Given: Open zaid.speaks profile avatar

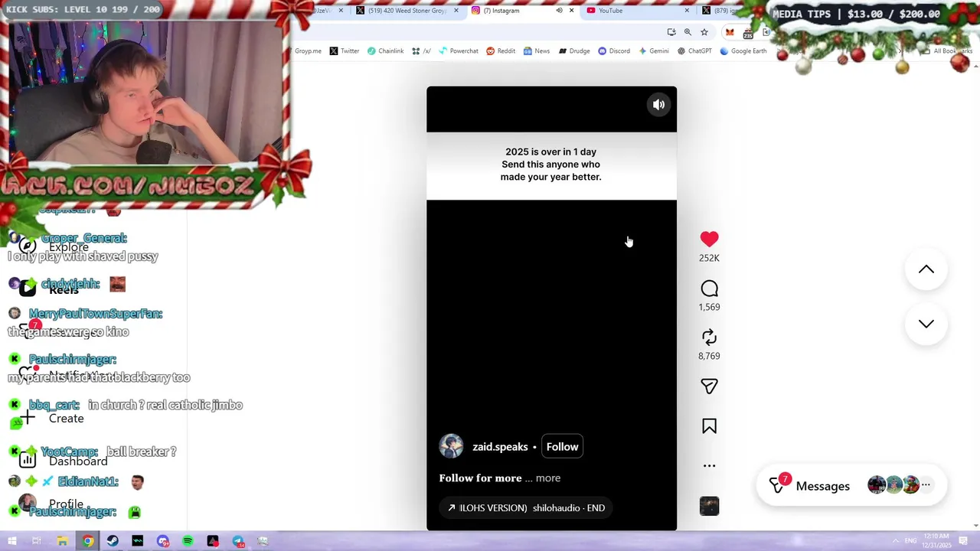Looking at the screenshot, I should 451,446.
